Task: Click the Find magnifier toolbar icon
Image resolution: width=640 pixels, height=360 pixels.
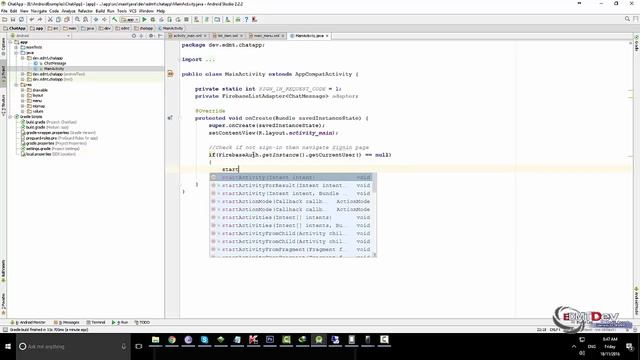Action: pyautogui.click(x=77, y=20)
